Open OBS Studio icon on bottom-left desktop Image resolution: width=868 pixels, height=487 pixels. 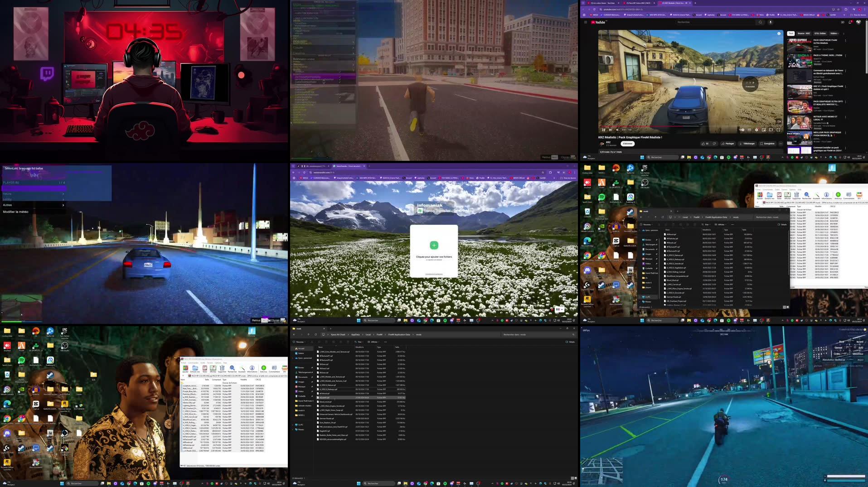point(64,347)
